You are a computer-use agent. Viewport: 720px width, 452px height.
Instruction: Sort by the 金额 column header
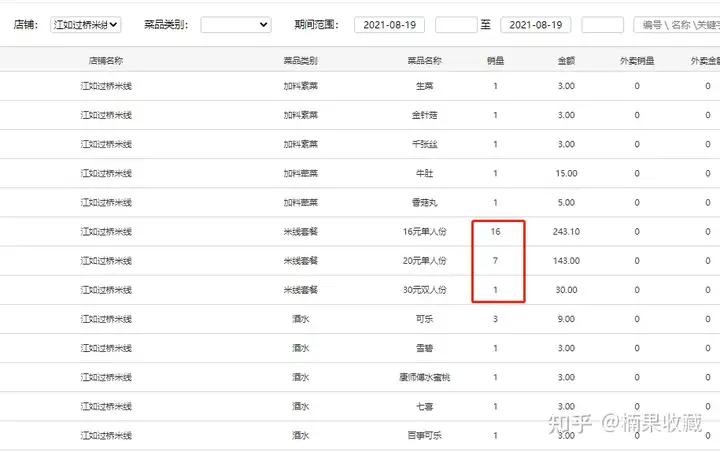(x=566, y=61)
